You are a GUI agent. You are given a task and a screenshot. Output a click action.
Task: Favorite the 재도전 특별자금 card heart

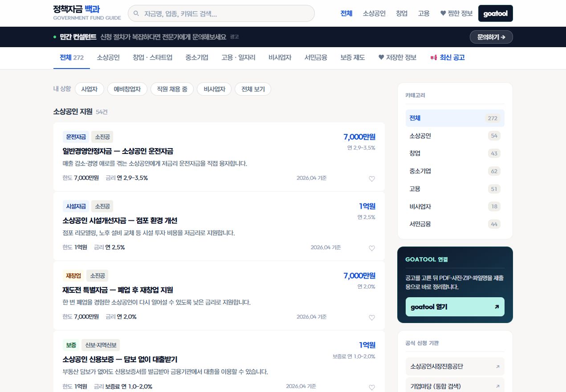click(372, 318)
